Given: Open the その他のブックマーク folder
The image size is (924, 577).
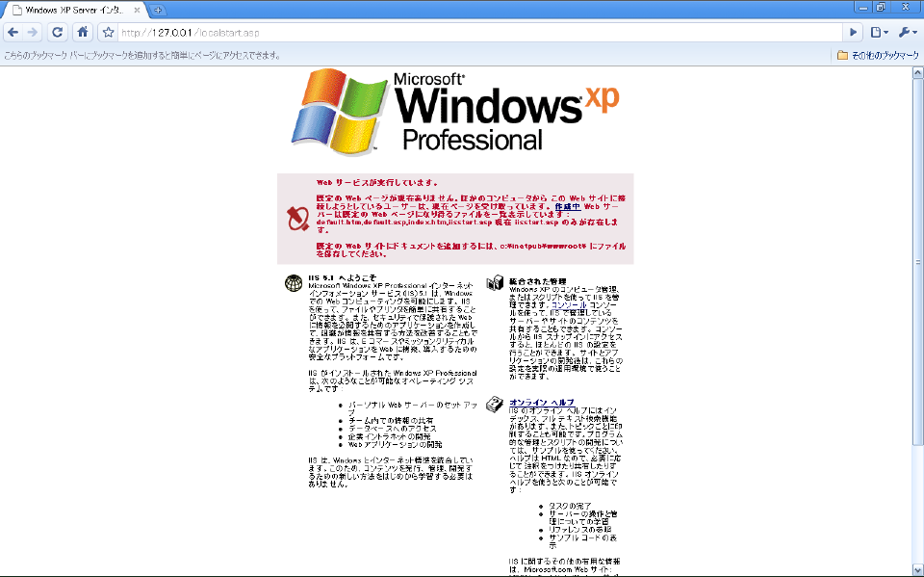Looking at the screenshot, I should 878,55.
